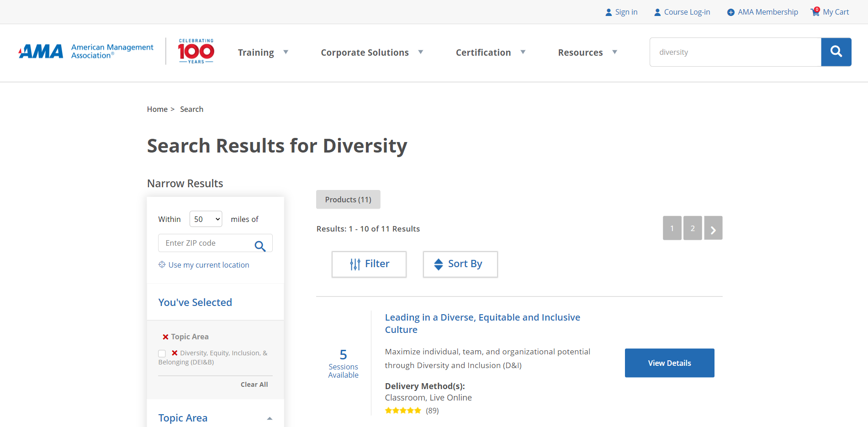The width and height of the screenshot is (868, 427).
Task: Click the Home breadcrumb link
Action: point(157,109)
